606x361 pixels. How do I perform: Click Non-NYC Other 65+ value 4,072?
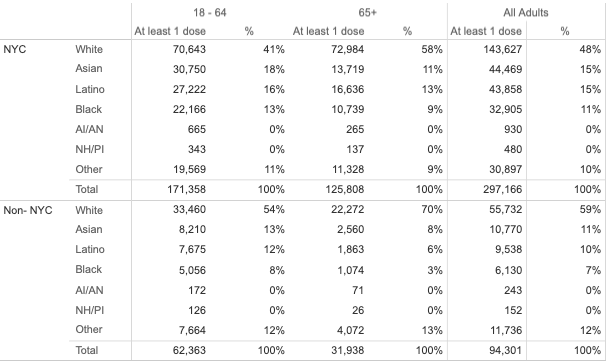coord(350,330)
